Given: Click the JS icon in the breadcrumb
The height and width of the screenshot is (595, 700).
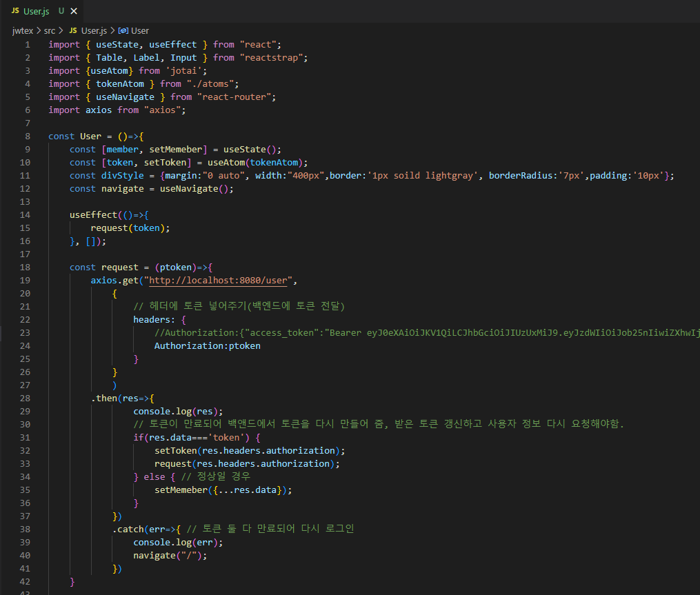Looking at the screenshot, I should [x=73, y=30].
